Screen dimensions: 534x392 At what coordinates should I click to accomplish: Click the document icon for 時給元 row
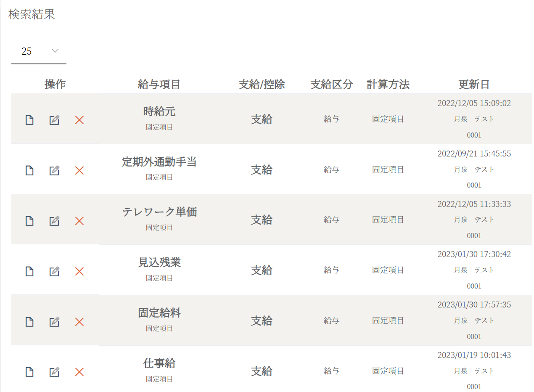tap(29, 120)
